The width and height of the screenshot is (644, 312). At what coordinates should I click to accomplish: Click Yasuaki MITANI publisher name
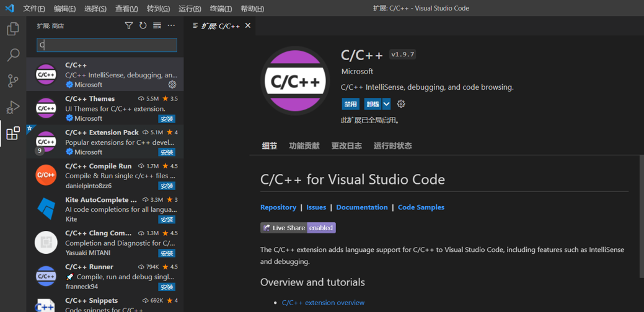click(87, 253)
